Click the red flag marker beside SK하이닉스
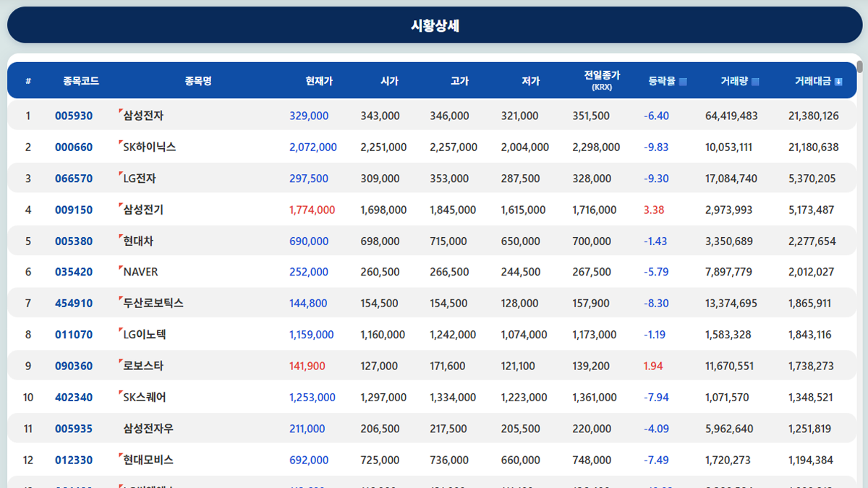The height and width of the screenshot is (488, 868). tap(120, 142)
